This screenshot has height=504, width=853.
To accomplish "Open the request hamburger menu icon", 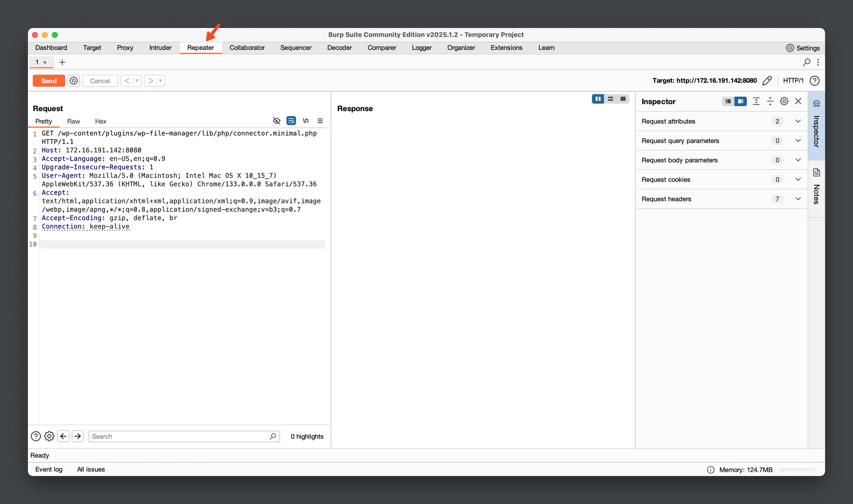I will click(320, 121).
